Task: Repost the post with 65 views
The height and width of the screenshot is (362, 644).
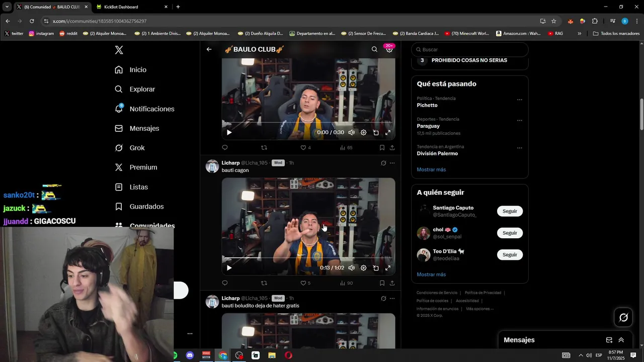Action: pyautogui.click(x=264, y=148)
